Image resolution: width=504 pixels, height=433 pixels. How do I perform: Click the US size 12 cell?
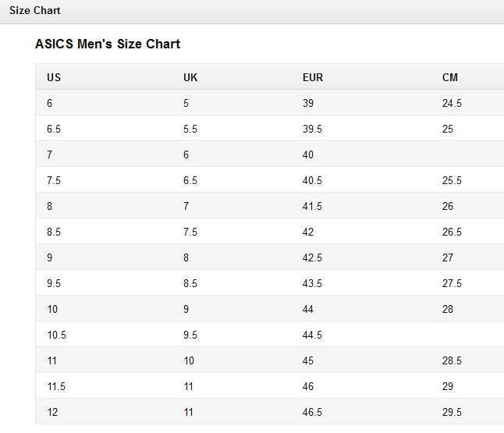pyautogui.click(x=52, y=413)
